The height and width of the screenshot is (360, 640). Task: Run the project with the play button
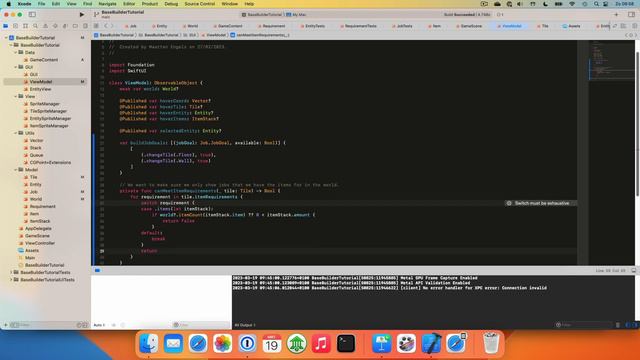[x=82, y=15]
